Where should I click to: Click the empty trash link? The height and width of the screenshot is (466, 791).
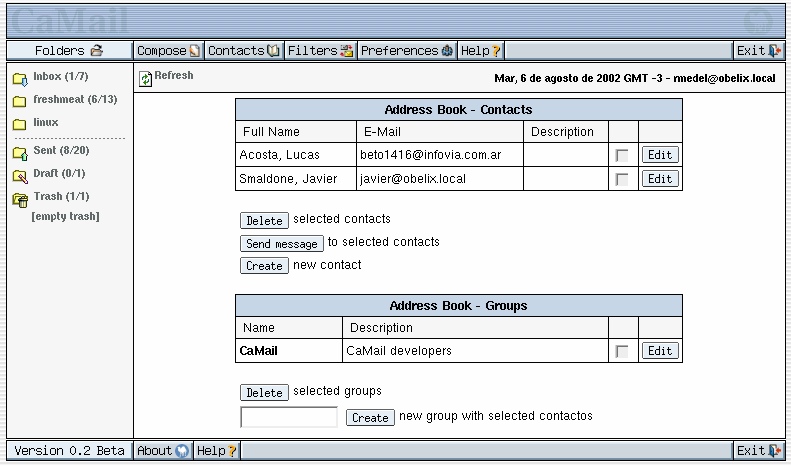tap(66, 217)
